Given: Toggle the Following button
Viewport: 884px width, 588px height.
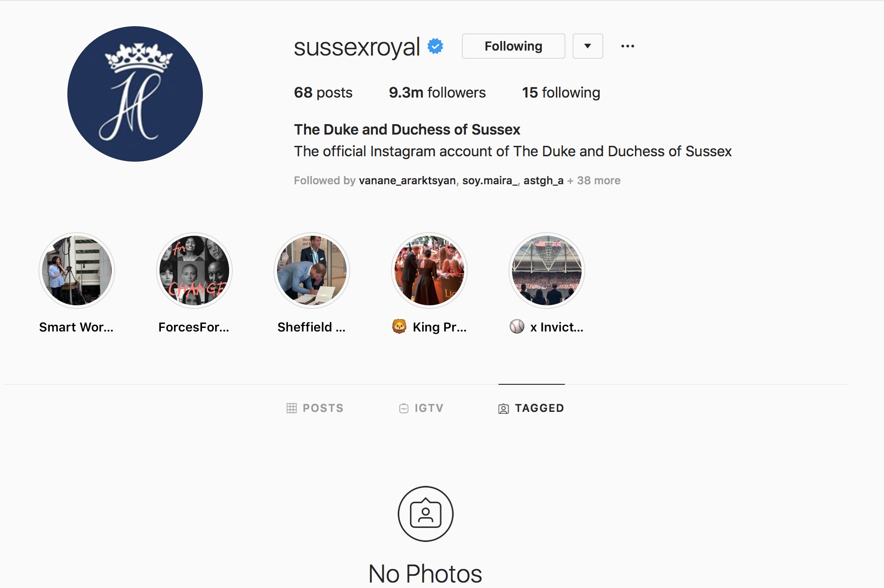Looking at the screenshot, I should 513,46.
